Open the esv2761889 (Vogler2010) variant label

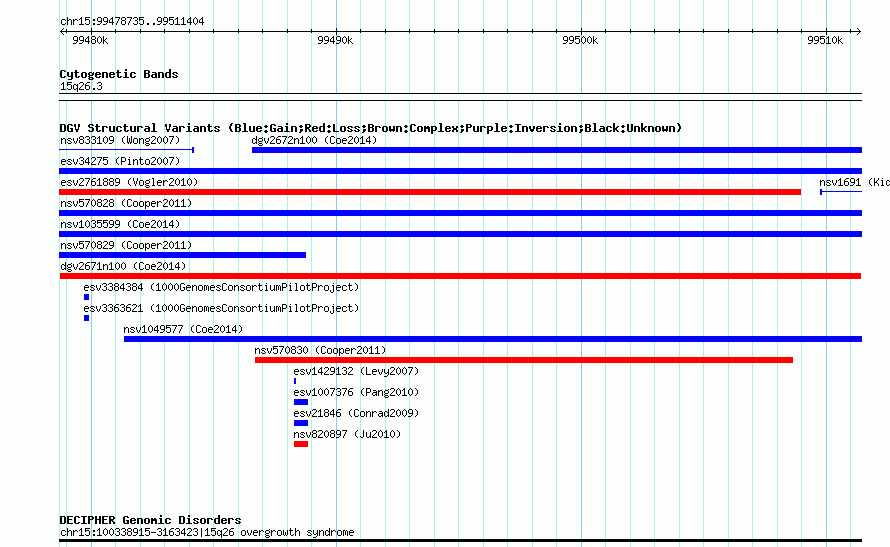pos(129,182)
